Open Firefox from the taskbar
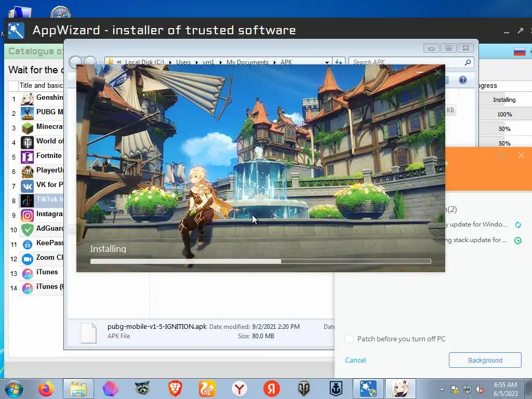 coord(46,389)
